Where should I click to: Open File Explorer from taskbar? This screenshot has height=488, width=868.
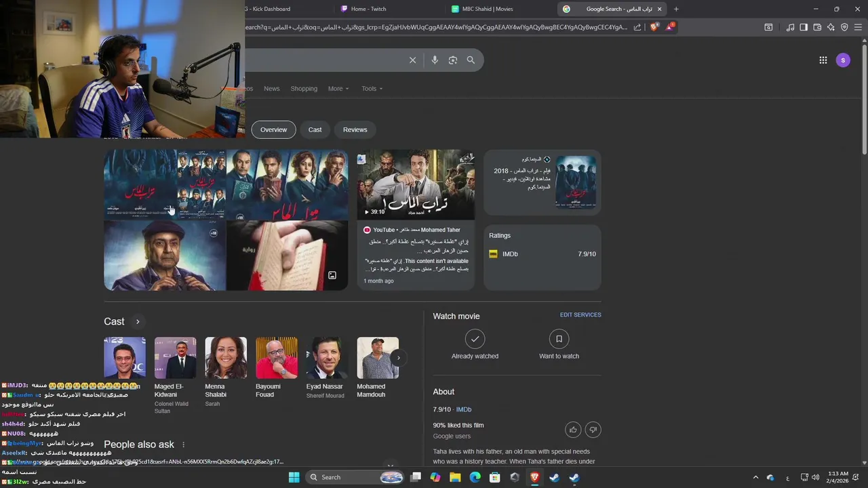point(455,477)
